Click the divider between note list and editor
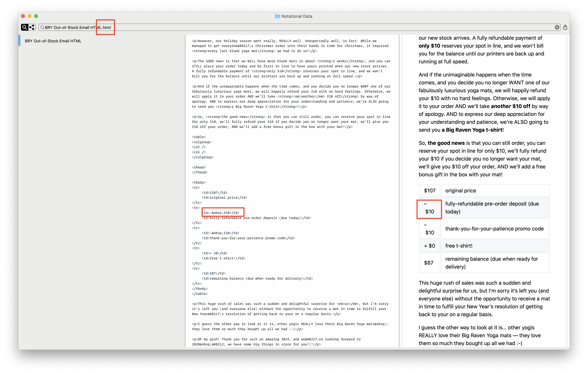588x374 pixels. pos(185,191)
